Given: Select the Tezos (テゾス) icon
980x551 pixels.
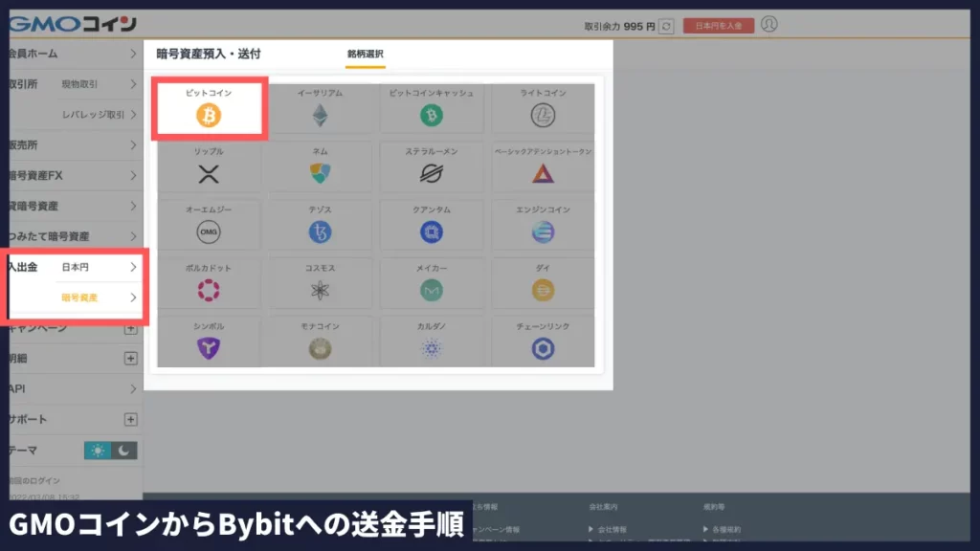Looking at the screenshot, I should point(320,231).
